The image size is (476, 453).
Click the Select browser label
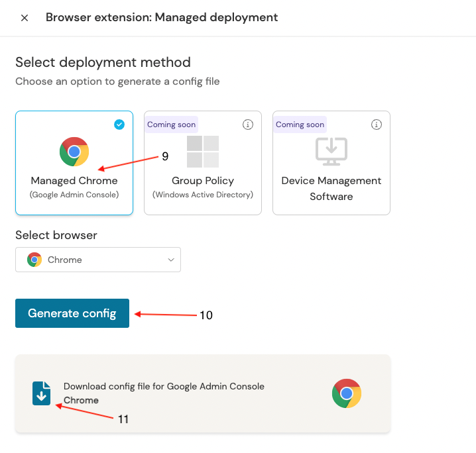pos(56,235)
